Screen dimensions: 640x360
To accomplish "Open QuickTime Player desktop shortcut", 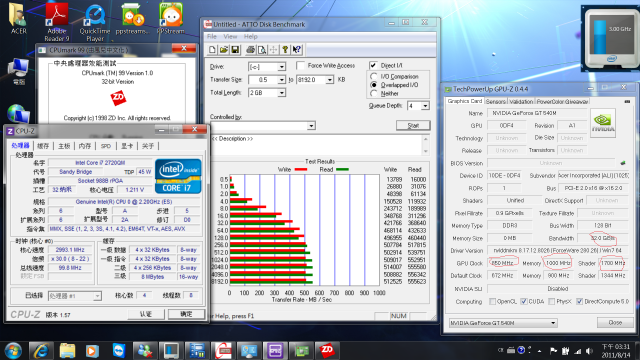I will coord(95,22).
